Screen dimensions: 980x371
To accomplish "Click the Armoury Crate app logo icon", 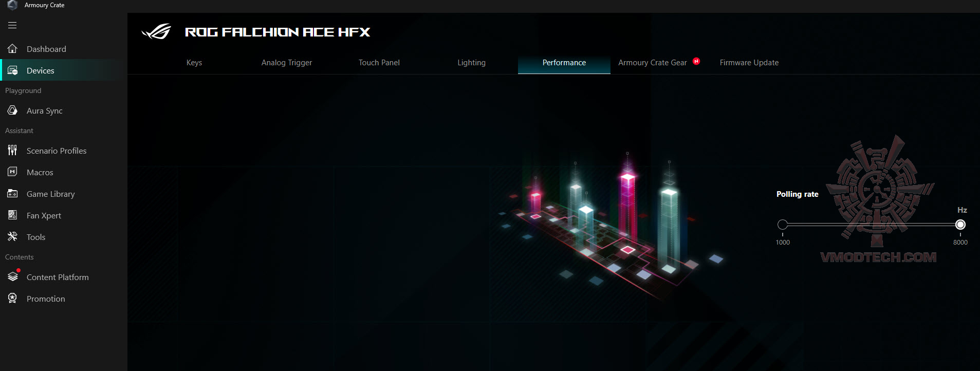I will (x=12, y=5).
